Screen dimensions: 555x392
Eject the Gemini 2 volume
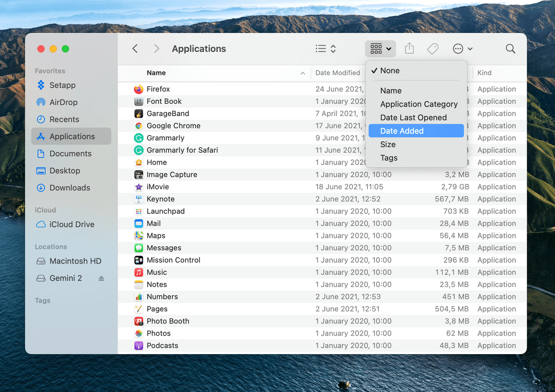[x=101, y=278]
